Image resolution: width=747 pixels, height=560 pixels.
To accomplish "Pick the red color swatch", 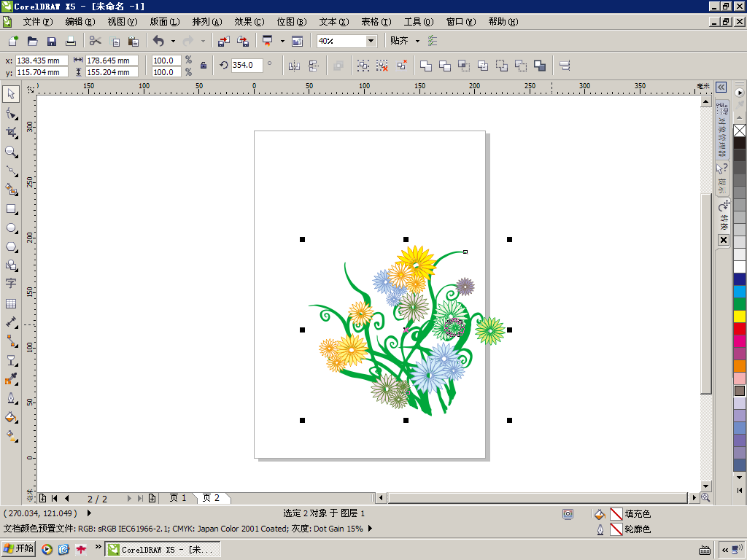I will coord(740,329).
